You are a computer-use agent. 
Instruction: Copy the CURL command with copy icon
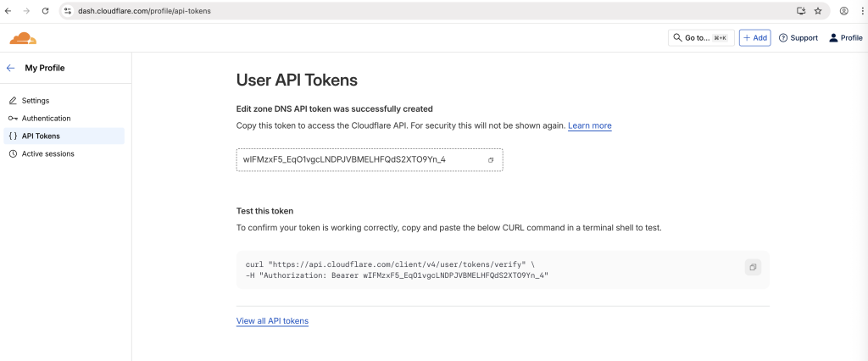point(752,268)
